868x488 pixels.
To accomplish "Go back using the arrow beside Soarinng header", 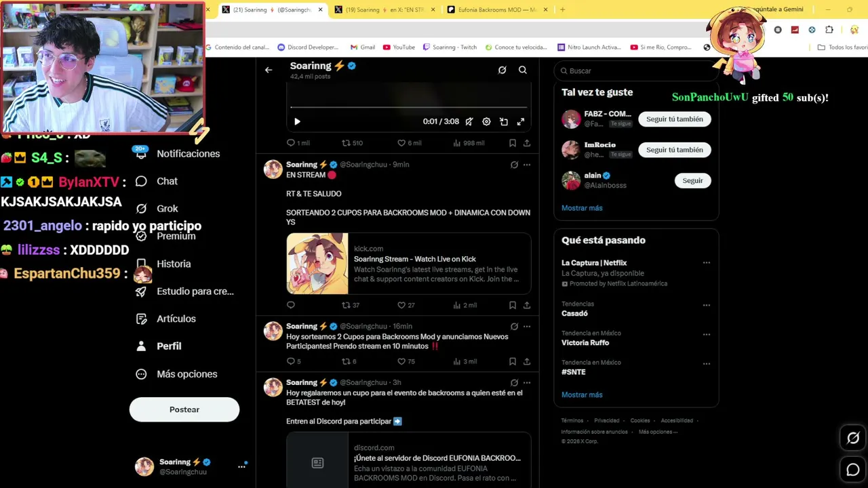I will coord(269,70).
